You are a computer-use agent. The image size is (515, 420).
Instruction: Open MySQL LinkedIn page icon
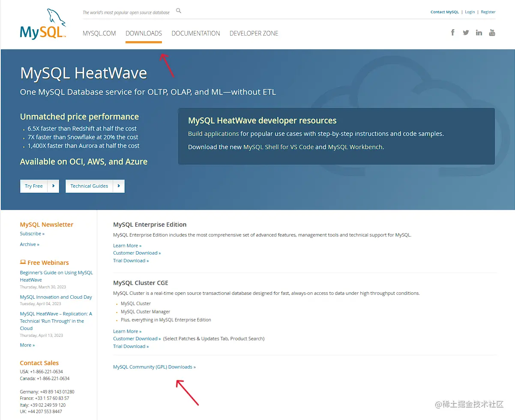tap(479, 33)
